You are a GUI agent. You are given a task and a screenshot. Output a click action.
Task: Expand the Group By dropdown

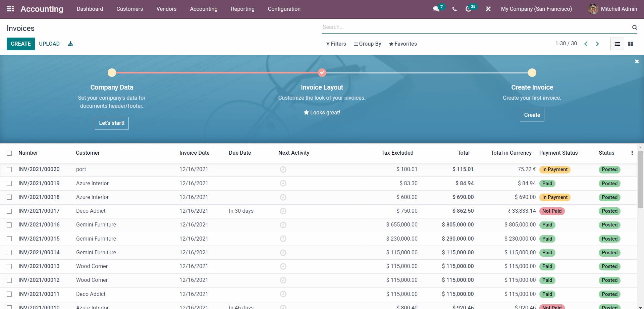click(368, 44)
